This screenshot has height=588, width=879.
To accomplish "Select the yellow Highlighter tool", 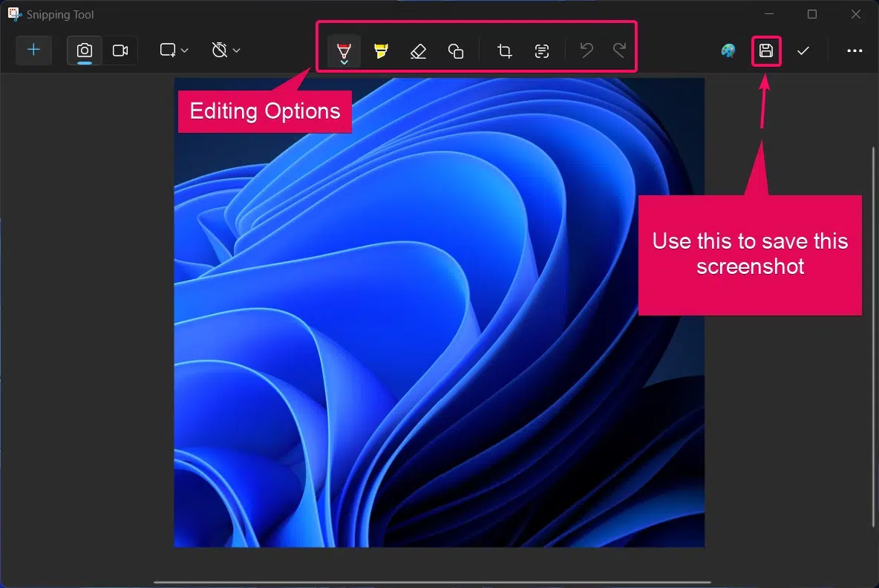I will pyautogui.click(x=381, y=51).
